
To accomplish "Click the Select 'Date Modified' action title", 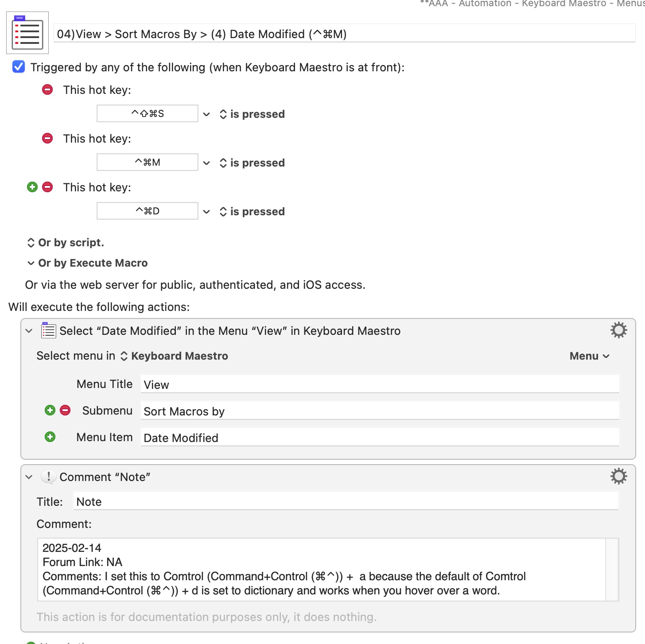I will click(230, 331).
